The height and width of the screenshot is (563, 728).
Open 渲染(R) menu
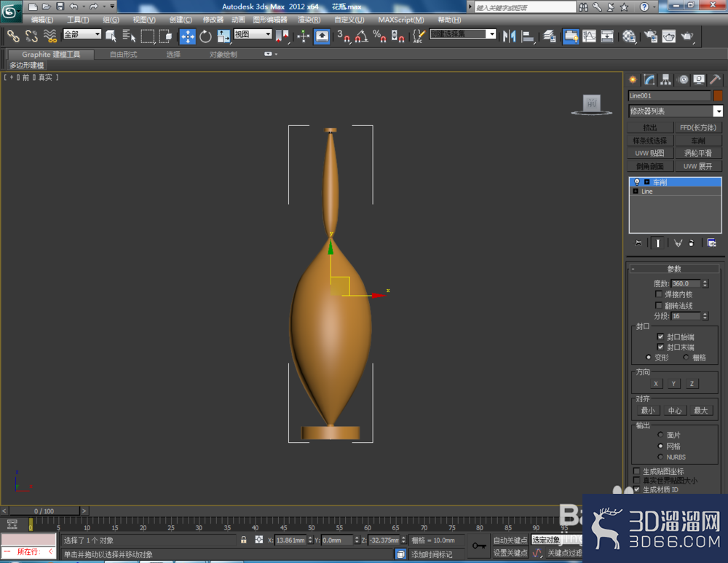click(x=309, y=20)
